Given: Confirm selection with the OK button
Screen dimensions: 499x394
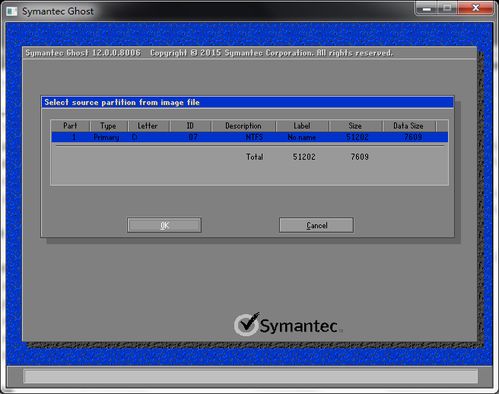Looking at the screenshot, I should pos(164,225).
